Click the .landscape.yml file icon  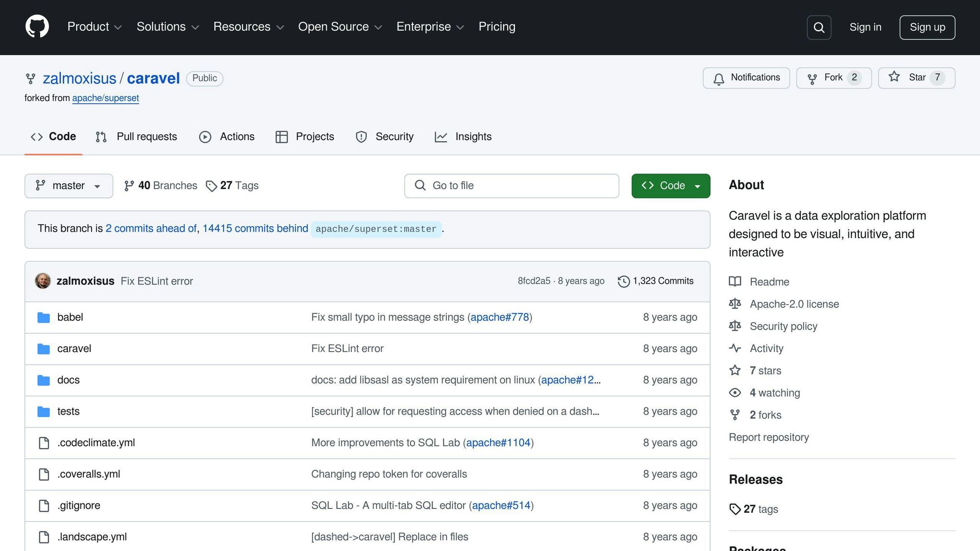pyautogui.click(x=44, y=537)
